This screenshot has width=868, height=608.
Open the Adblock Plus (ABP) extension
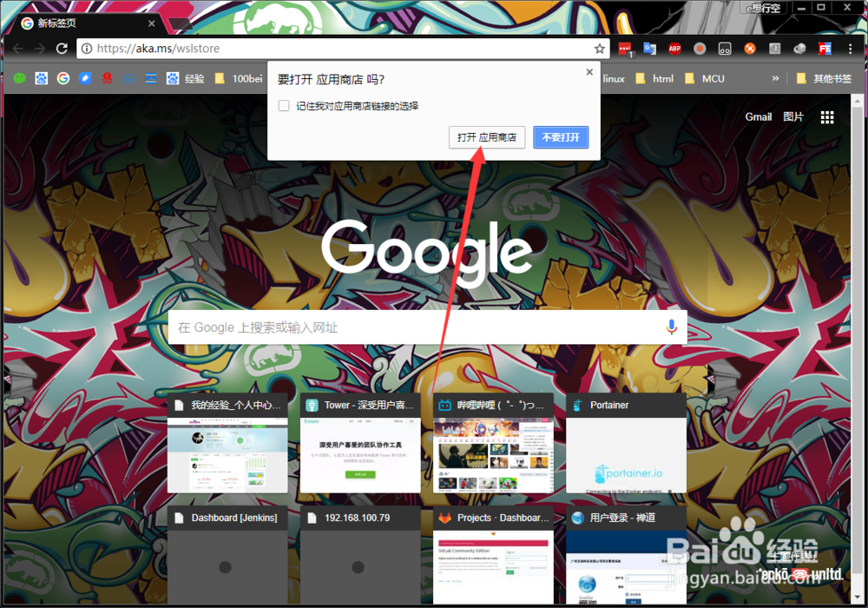[x=674, y=49]
